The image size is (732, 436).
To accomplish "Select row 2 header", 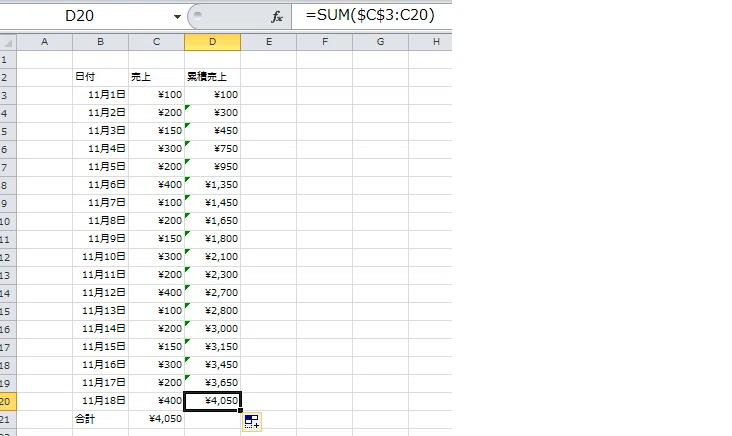I will (x=8, y=77).
